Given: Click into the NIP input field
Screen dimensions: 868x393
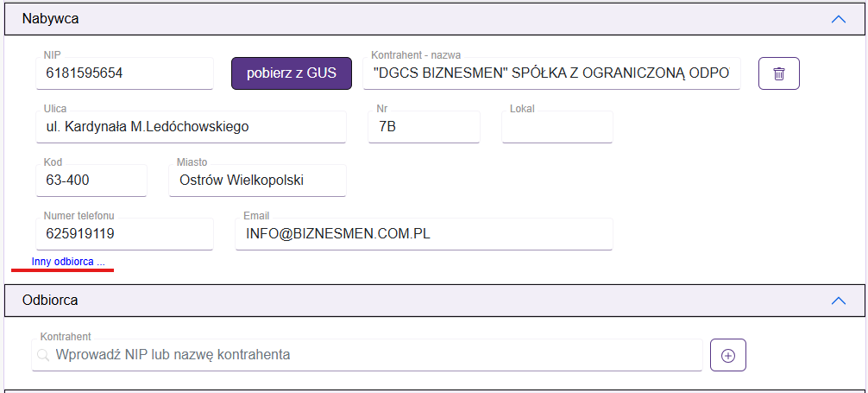Looking at the screenshot, I should click(126, 74).
